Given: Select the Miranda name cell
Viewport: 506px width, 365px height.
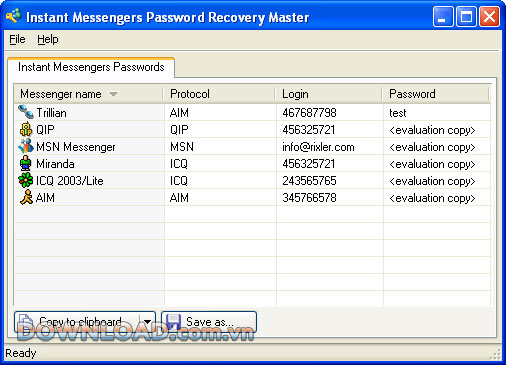Looking at the screenshot, I should point(55,164).
